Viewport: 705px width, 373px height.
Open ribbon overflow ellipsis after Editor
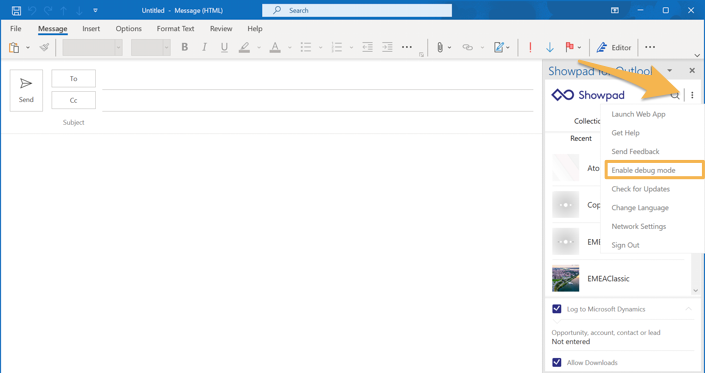(650, 47)
